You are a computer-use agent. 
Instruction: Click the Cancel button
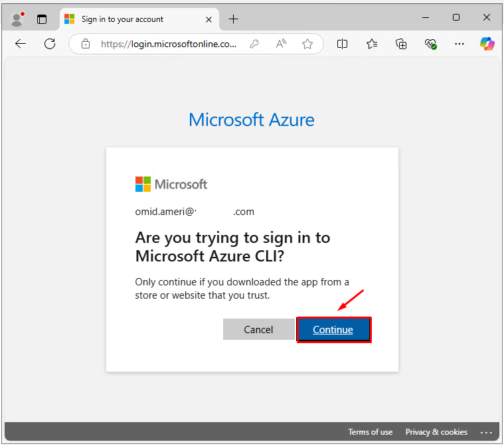(259, 329)
